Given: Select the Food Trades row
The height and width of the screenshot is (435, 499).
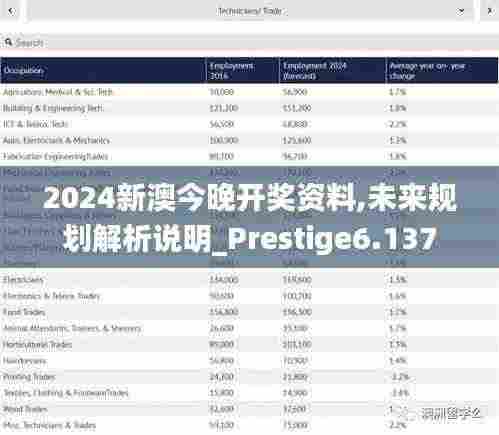Looking at the screenshot, I should click(249, 312).
